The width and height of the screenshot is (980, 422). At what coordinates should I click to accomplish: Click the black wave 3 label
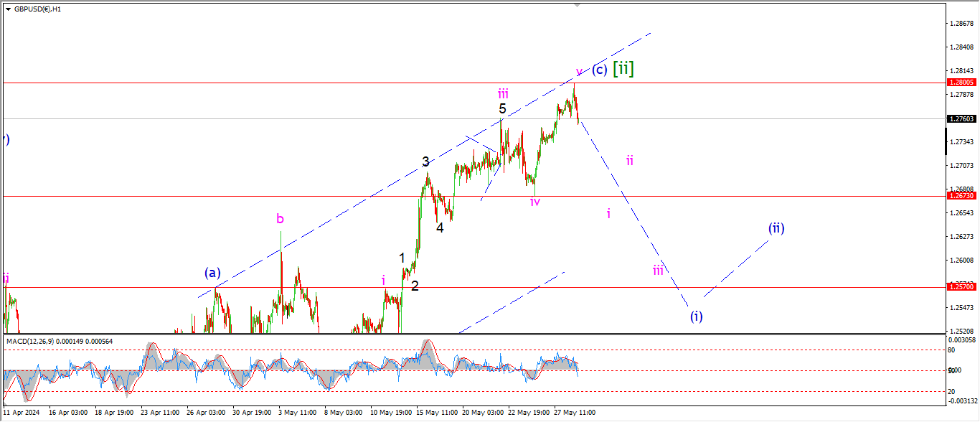click(x=425, y=161)
